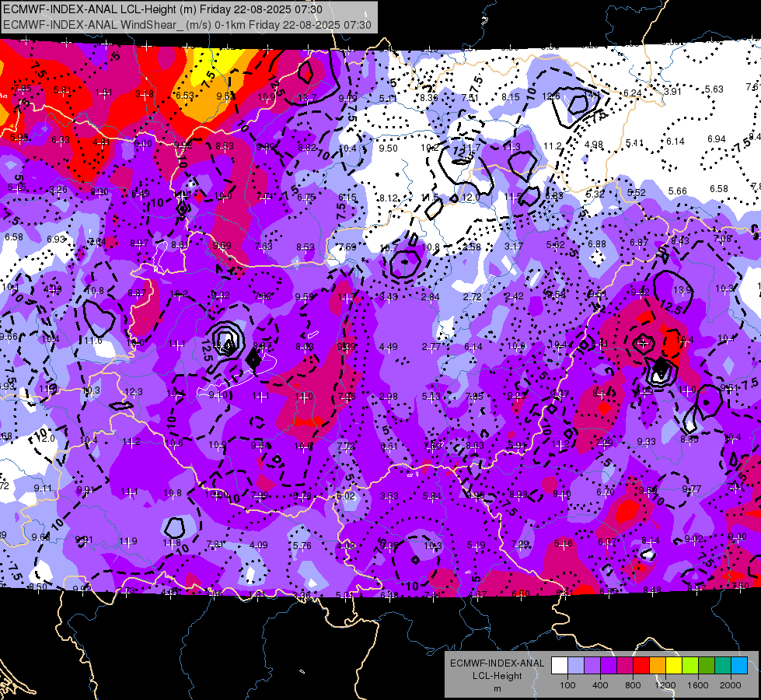Image resolution: width=761 pixels, height=700 pixels.
Task: Click the map value '5.66'
Action: click(x=678, y=191)
